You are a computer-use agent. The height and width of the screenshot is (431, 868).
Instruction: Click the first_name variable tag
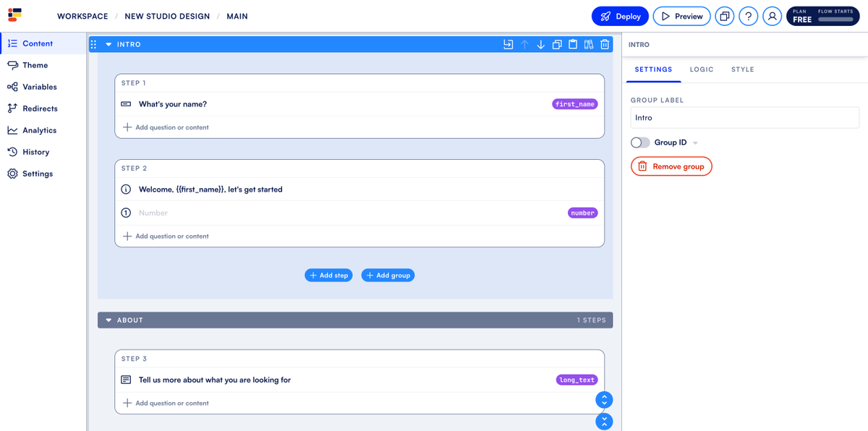click(575, 104)
